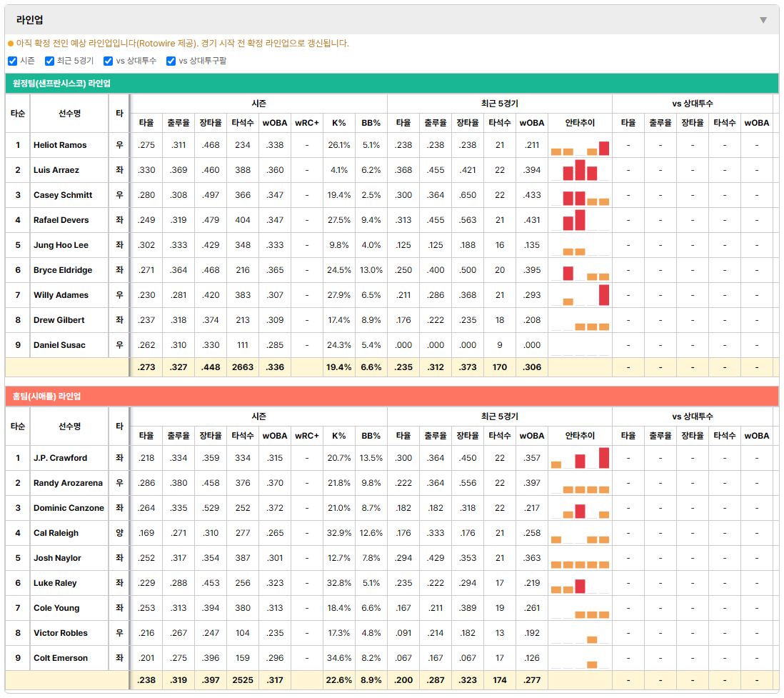
Task: Click Rafael Devers hit trend bars
Action: [x=580, y=220]
